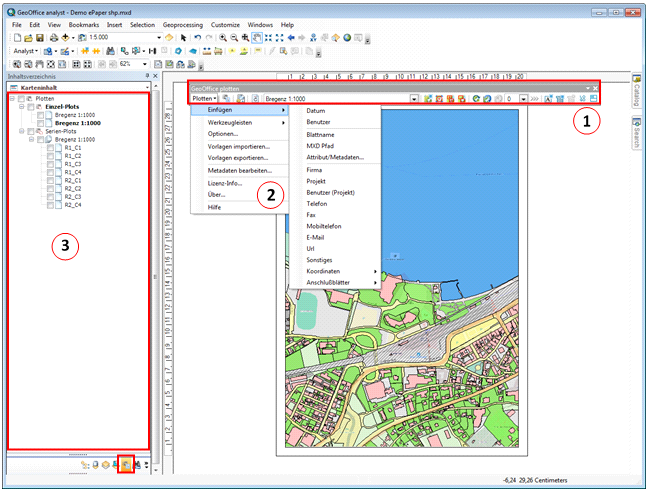Click the Zoom In magnifier tool

point(222,37)
